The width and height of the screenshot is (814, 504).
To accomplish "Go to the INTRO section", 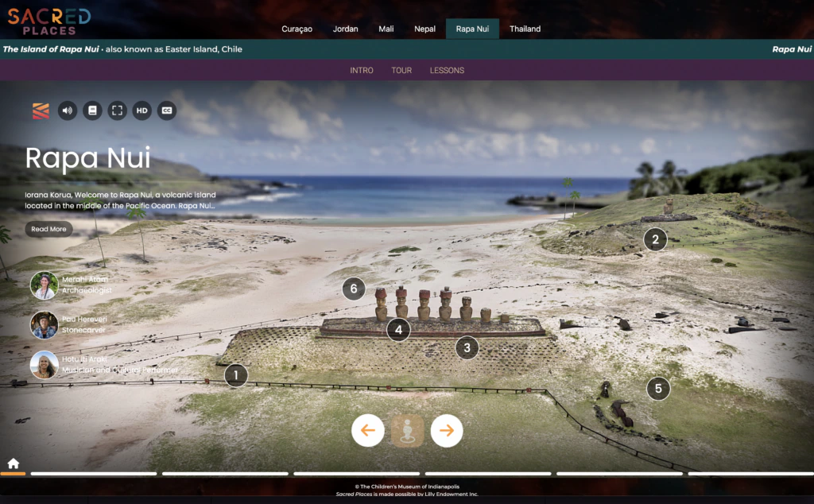I will [x=362, y=71].
